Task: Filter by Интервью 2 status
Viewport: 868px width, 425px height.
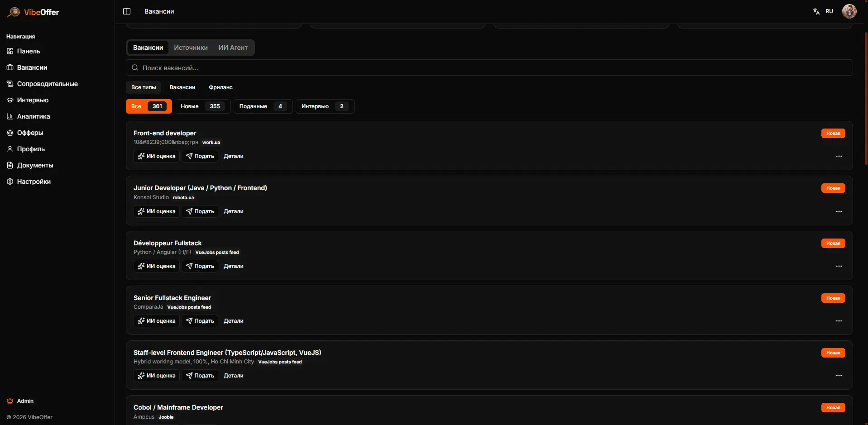Action: point(325,106)
